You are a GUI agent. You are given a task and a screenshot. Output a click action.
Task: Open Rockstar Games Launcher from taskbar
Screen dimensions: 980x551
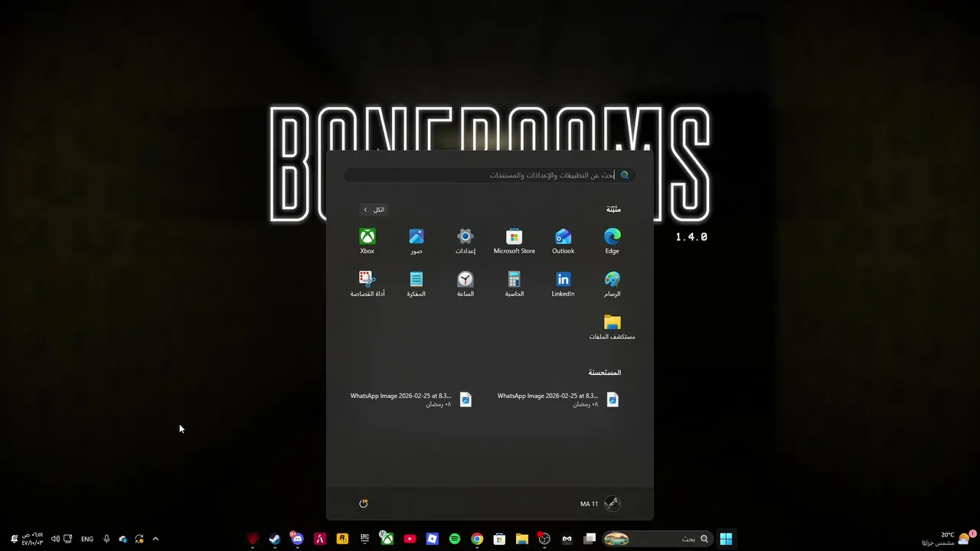[342, 539]
